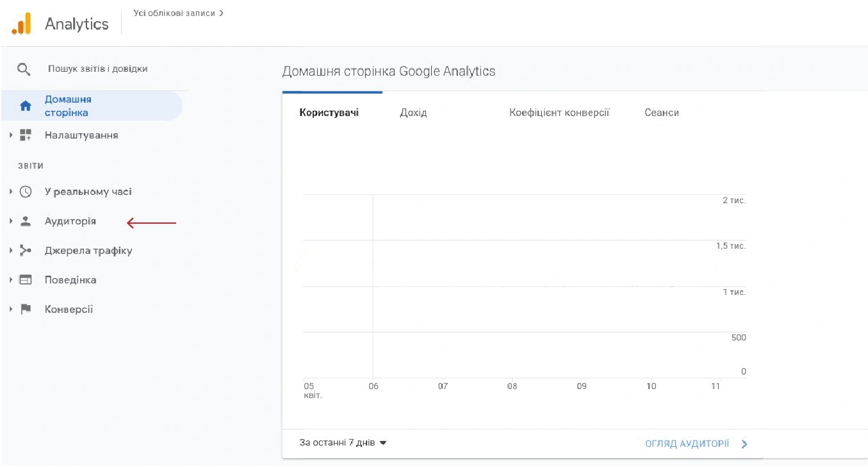
Task: Click the Джерела трафіку acquisition icon
Action: coord(26,251)
